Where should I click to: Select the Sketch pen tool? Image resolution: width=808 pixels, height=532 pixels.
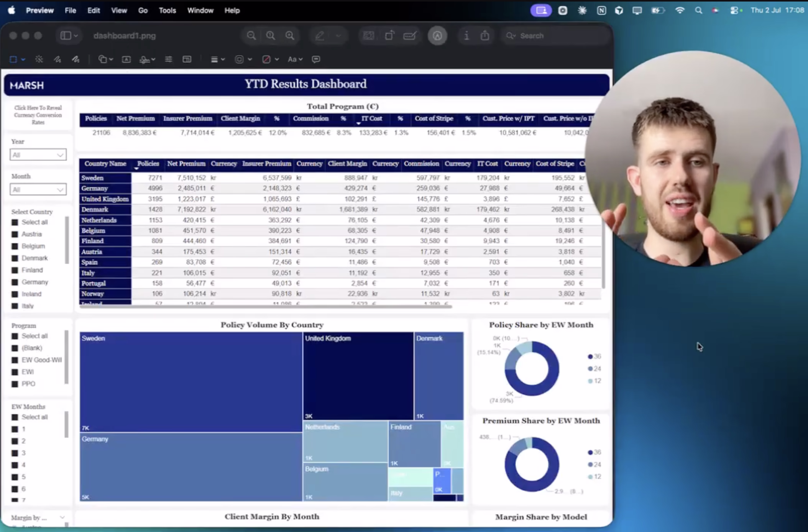(x=57, y=59)
